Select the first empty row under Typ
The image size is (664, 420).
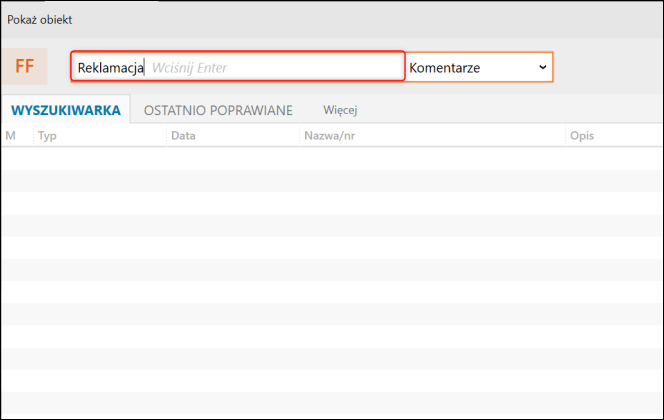(x=98, y=158)
